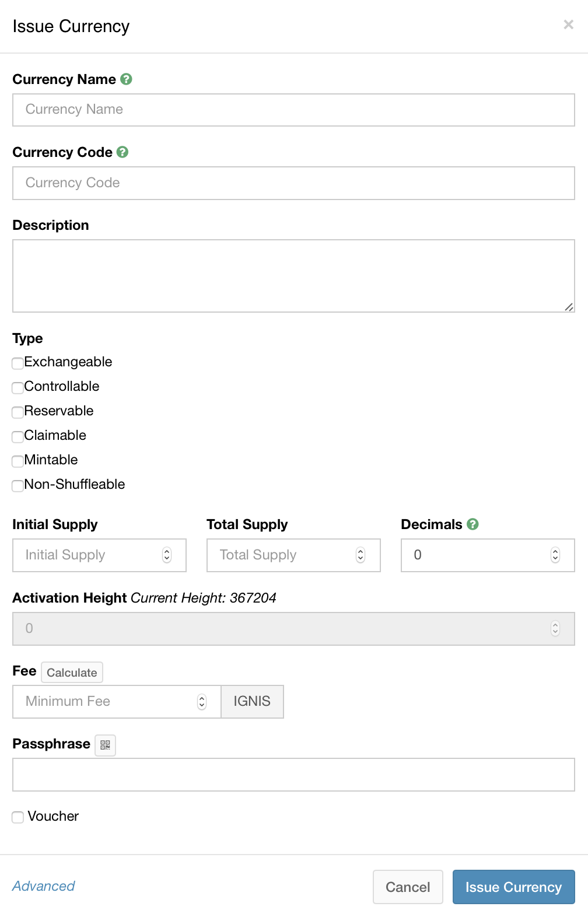Click the Cancel button

pyautogui.click(x=408, y=887)
